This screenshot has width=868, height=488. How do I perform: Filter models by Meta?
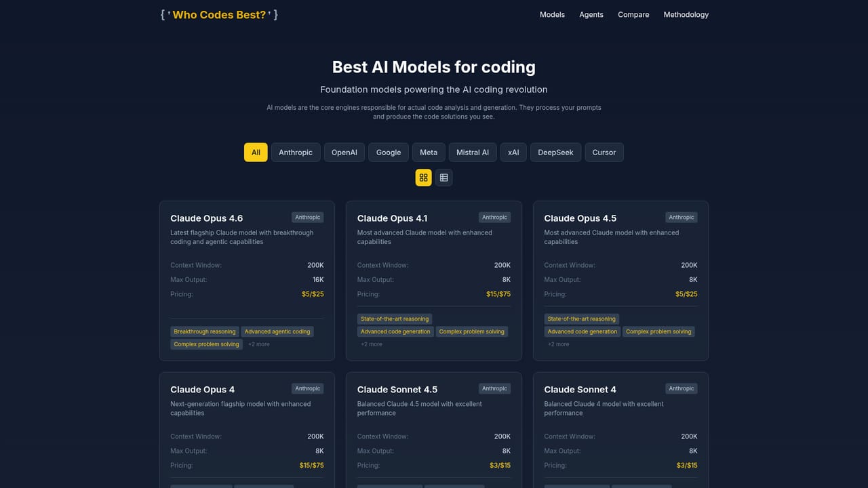point(429,152)
